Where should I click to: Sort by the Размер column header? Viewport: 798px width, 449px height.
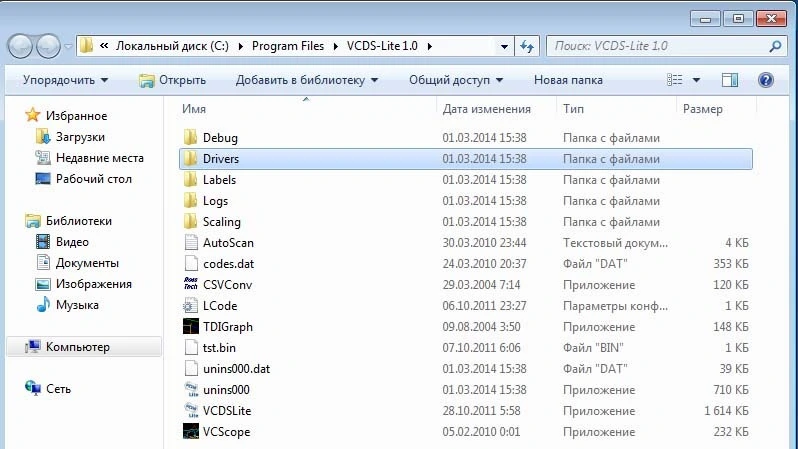[702, 109]
